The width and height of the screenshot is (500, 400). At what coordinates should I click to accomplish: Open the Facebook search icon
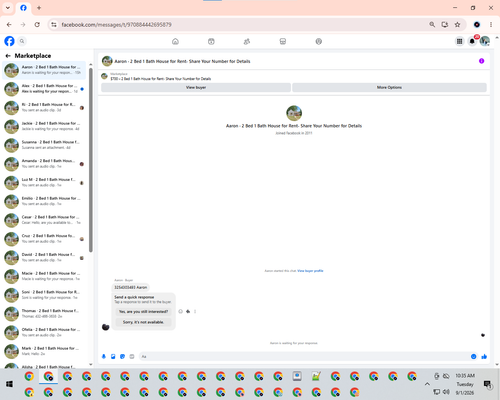point(22,41)
